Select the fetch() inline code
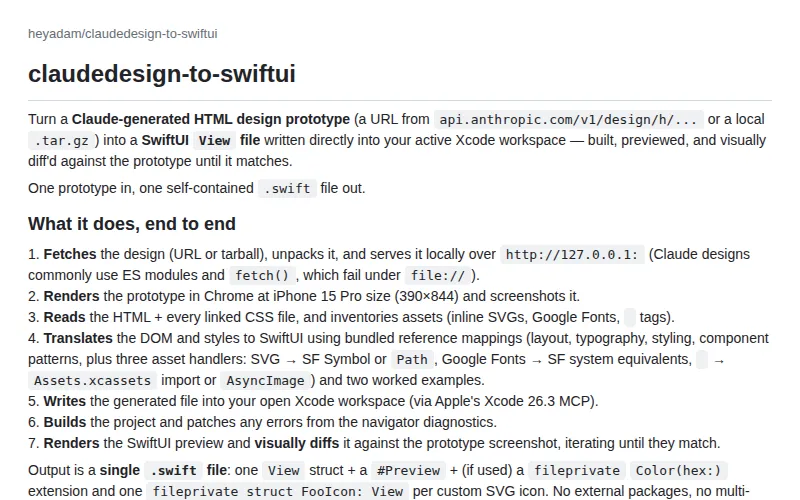The height and width of the screenshot is (500, 800). [x=262, y=276]
